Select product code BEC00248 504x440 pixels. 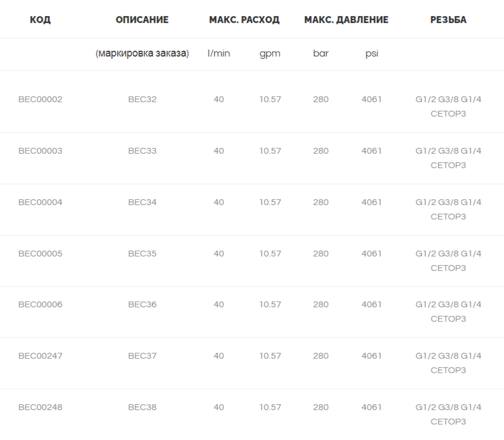coord(40,407)
